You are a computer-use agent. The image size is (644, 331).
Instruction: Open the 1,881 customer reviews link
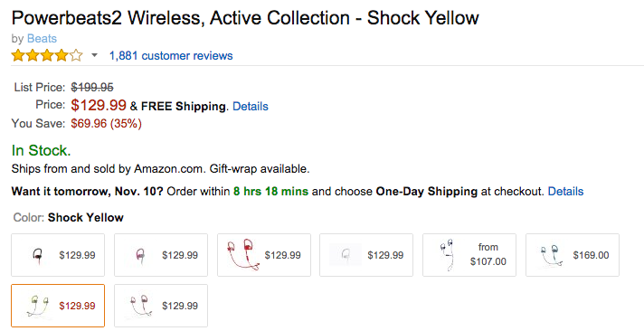click(x=171, y=55)
